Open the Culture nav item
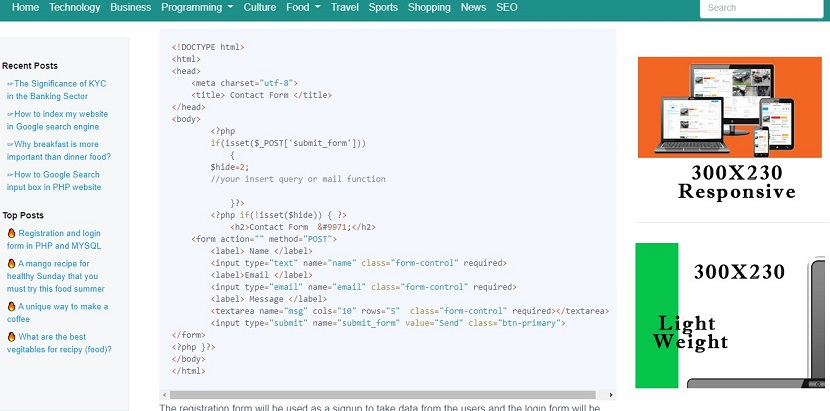 tap(260, 7)
